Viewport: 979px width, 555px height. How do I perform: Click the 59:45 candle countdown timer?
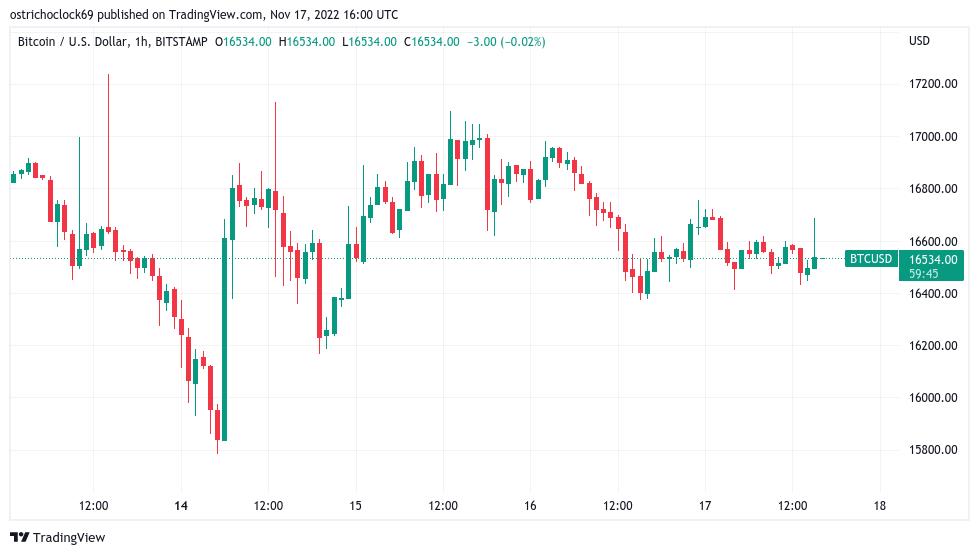pyautogui.click(x=924, y=273)
